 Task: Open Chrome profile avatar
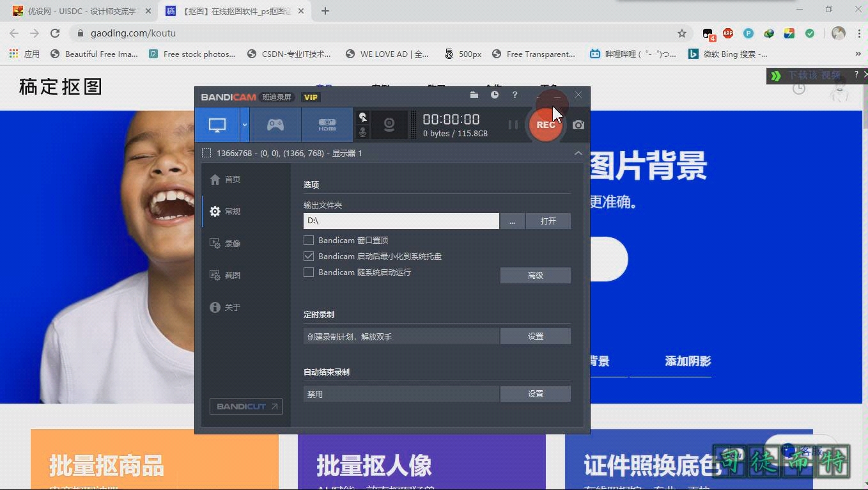pyautogui.click(x=839, y=33)
